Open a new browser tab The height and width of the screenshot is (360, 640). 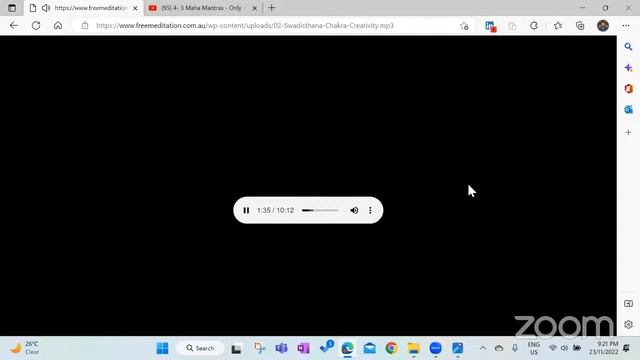tap(271, 8)
